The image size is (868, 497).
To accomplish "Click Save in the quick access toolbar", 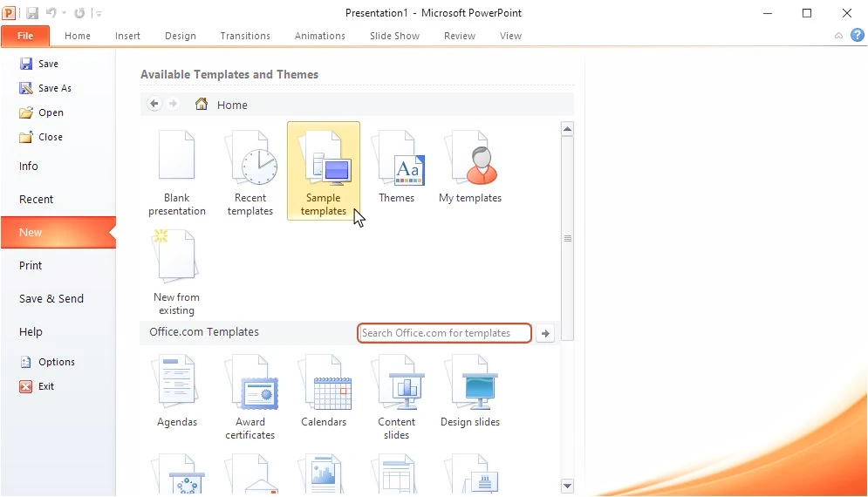I will [x=32, y=13].
